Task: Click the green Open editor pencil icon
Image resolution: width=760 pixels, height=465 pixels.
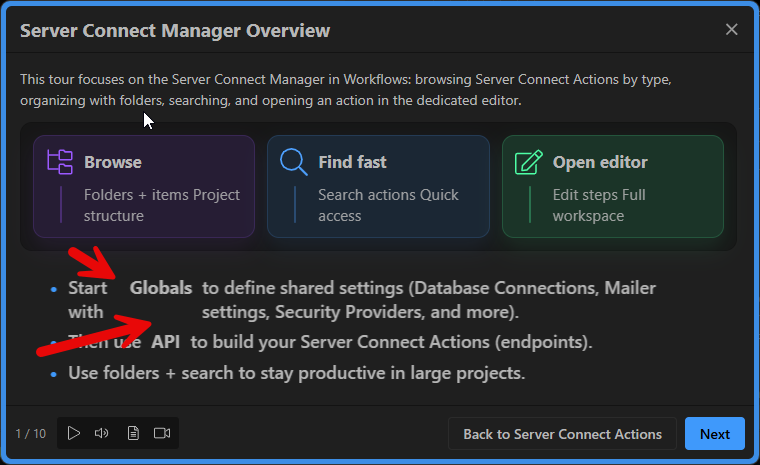Action: coord(528,162)
